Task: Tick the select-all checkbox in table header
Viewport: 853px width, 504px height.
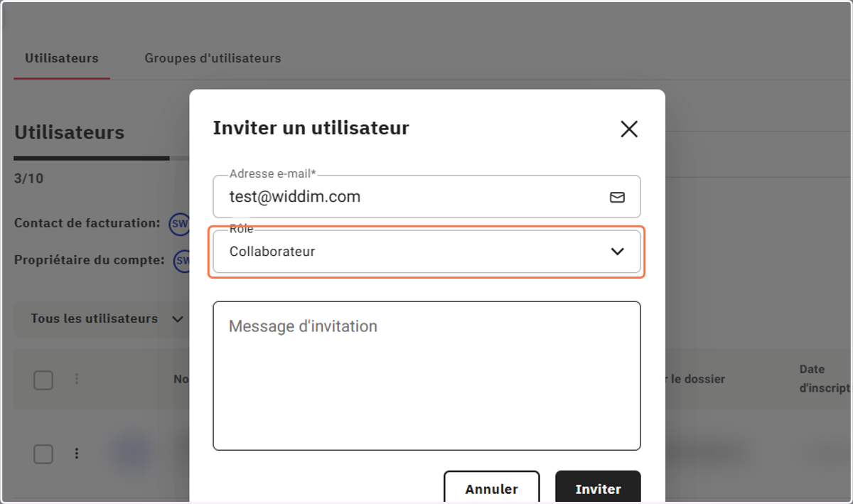Action: pos(43,380)
